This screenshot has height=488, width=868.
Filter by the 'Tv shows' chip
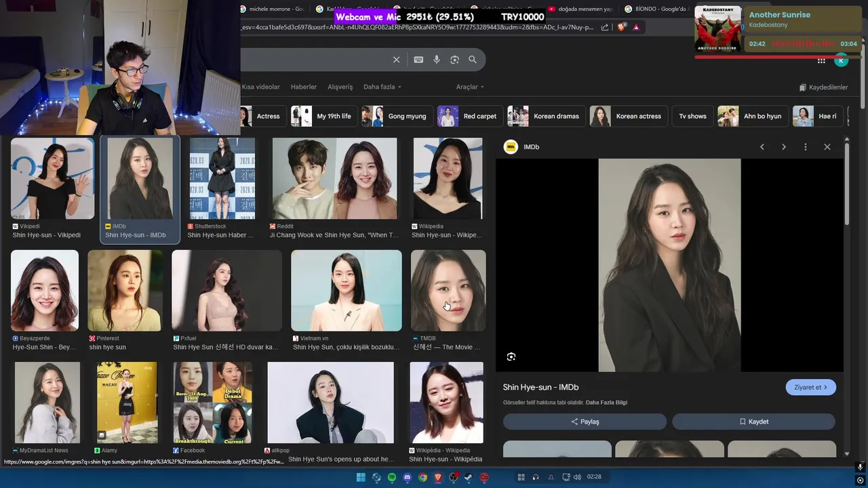point(692,116)
